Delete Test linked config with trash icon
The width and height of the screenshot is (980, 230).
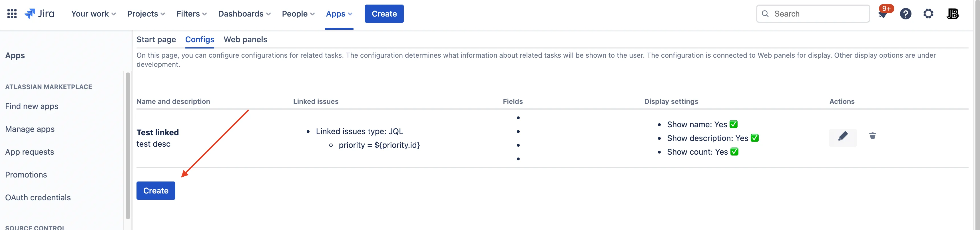[x=873, y=136]
